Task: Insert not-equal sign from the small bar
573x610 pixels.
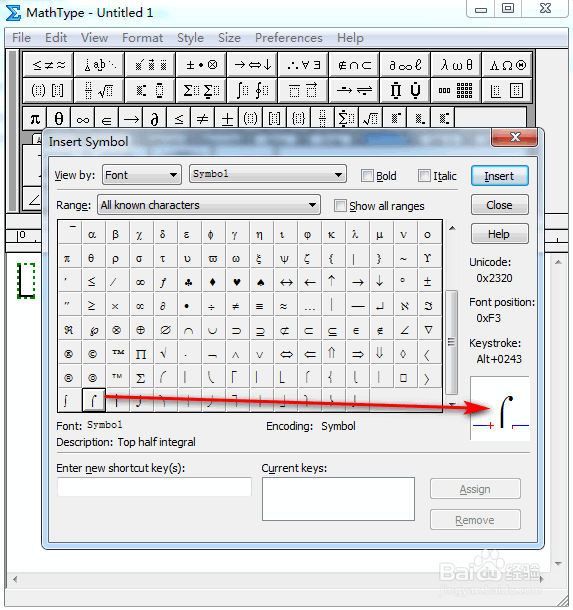Action: click(x=202, y=118)
